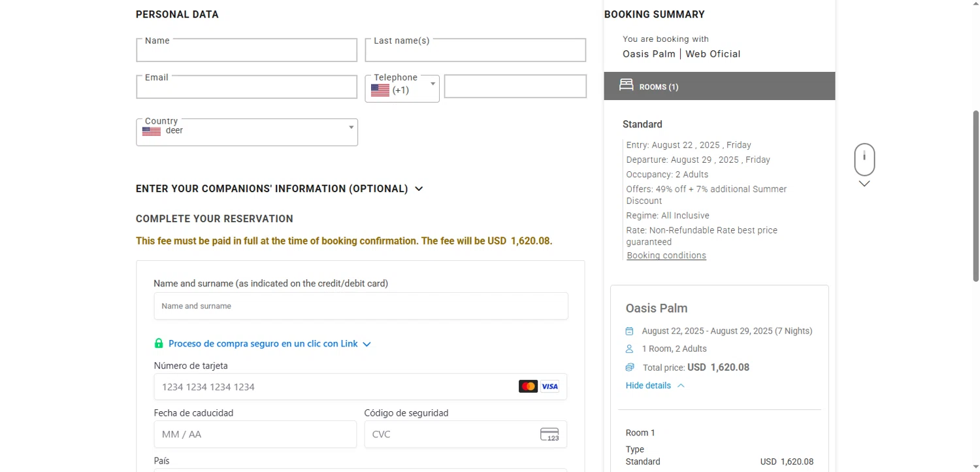Click the CVC card hint icon
This screenshot has height=472, width=980.
click(x=549, y=434)
